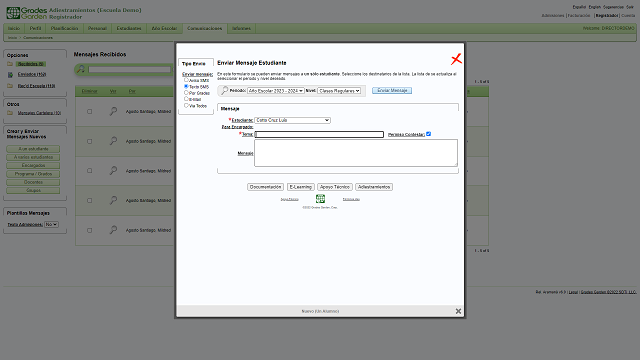
Task: Select the Vía Todos radio option
Action: point(186,105)
